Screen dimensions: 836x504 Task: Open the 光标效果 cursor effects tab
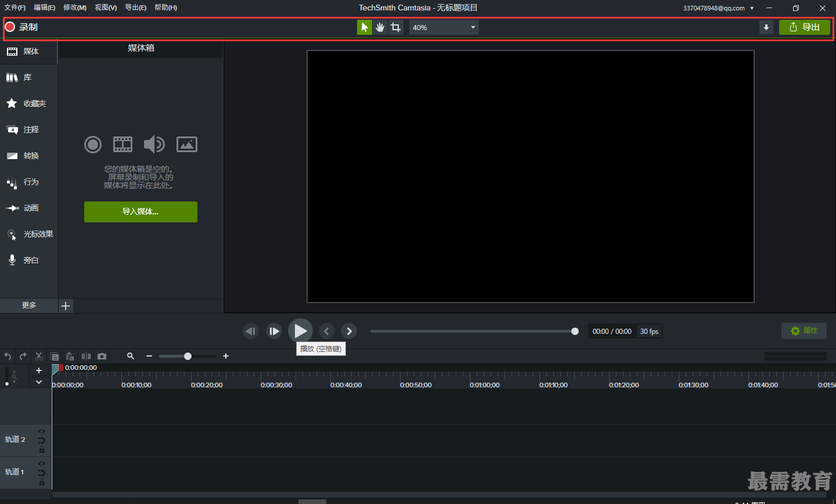[x=28, y=235]
